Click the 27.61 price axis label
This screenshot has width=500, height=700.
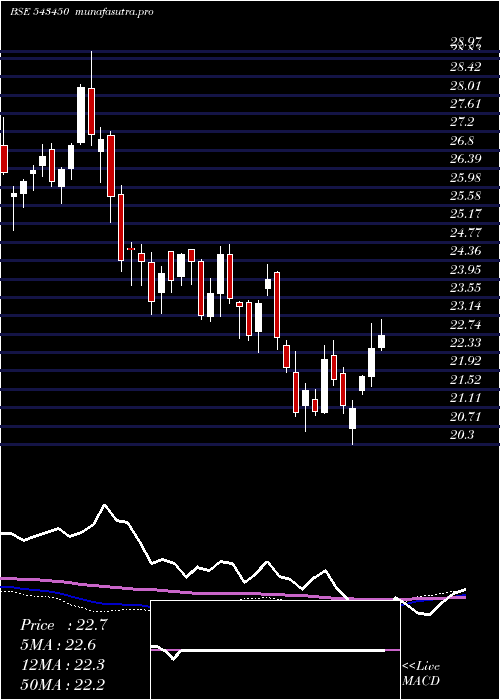click(466, 104)
